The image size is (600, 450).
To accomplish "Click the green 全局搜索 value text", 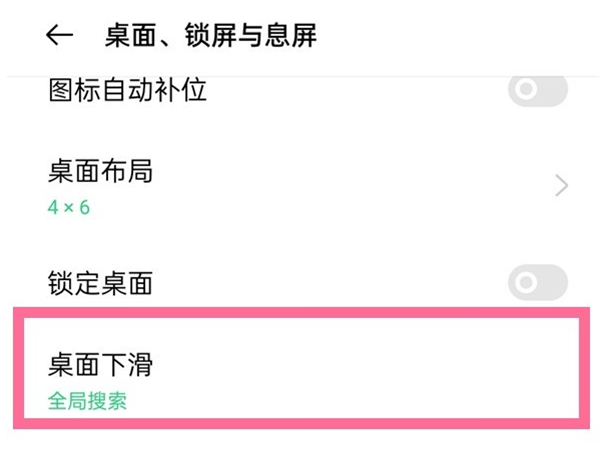I will [87, 402].
